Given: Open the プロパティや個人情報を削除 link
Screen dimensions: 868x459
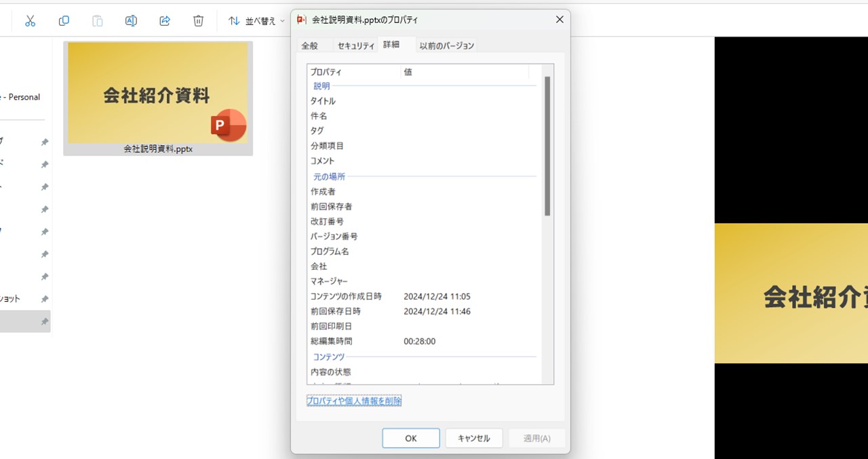Looking at the screenshot, I should click(354, 401).
